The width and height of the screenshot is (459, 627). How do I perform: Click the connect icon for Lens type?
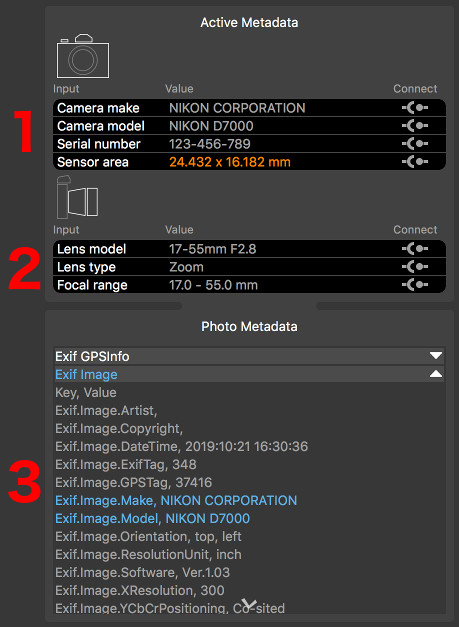415,267
